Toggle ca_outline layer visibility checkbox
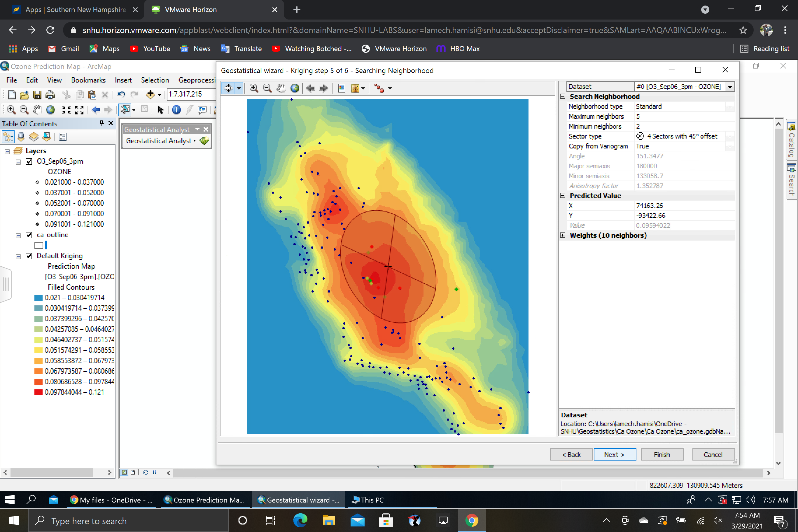 click(x=29, y=235)
